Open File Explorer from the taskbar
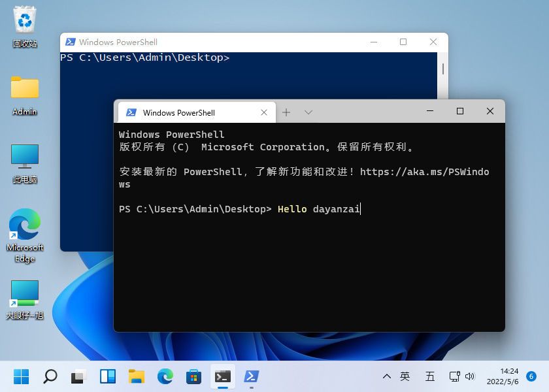Viewport: 549px width, 392px height. pyautogui.click(x=136, y=376)
